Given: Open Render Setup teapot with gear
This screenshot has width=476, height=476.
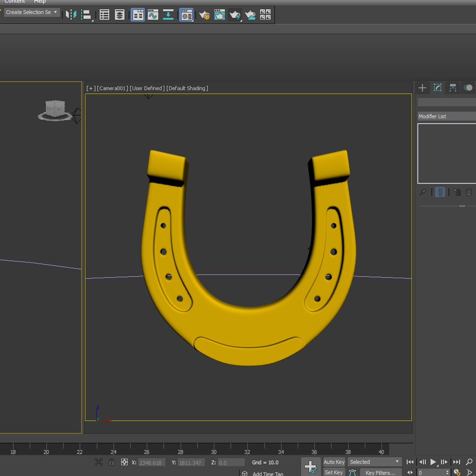Looking at the screenshot, I should (205, 15).
